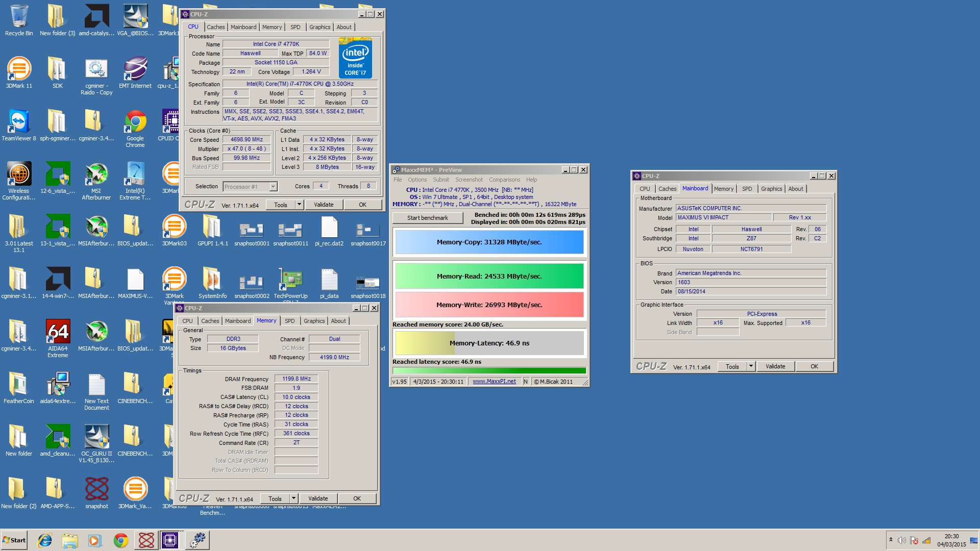Viewport: 980px width, 551px height.
Task: Open the amd-catalys... installer icon
Action: [96, 20]
